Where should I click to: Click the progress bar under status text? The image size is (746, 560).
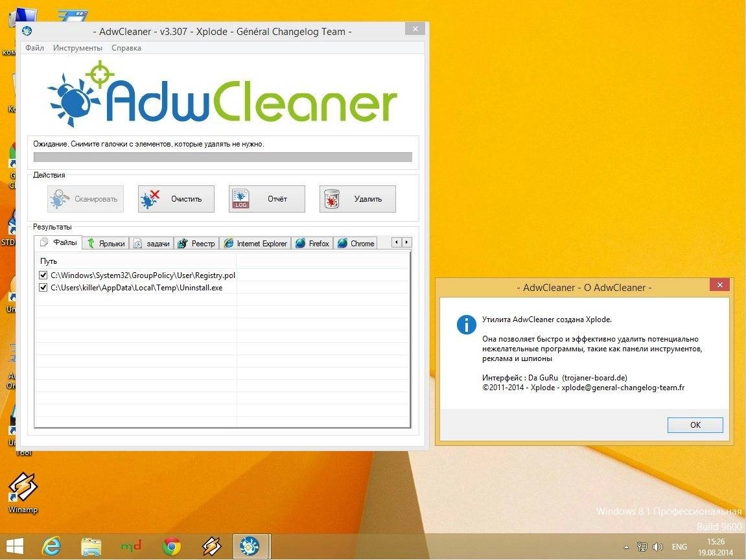223,157
